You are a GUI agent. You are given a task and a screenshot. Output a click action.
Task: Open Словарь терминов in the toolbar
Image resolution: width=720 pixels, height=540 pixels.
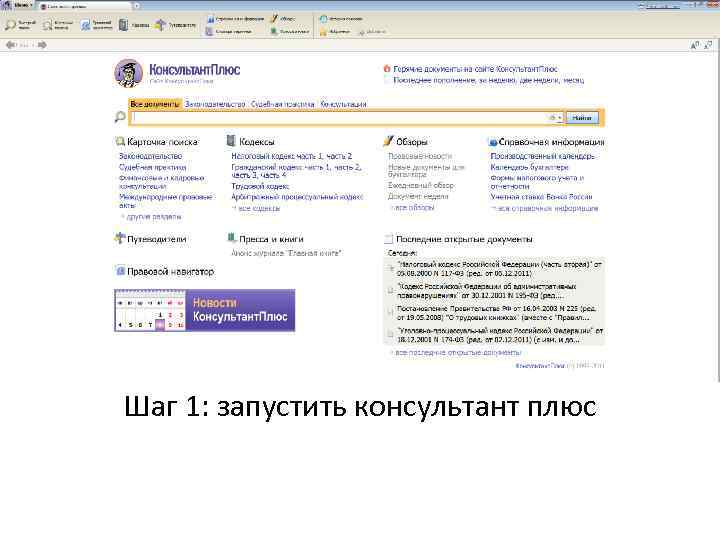pyautogui.click(x=229, y=32)
